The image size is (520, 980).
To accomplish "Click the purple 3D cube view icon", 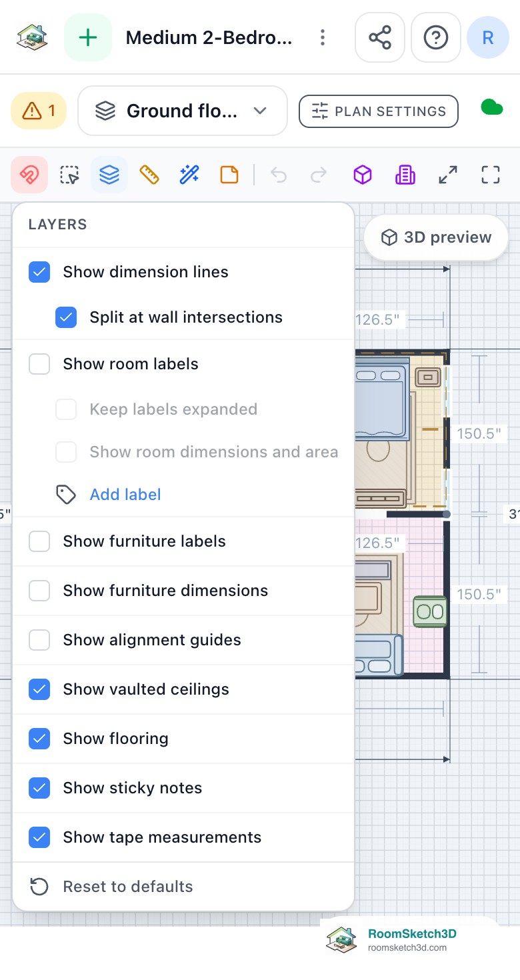I will tap(363, 175).
